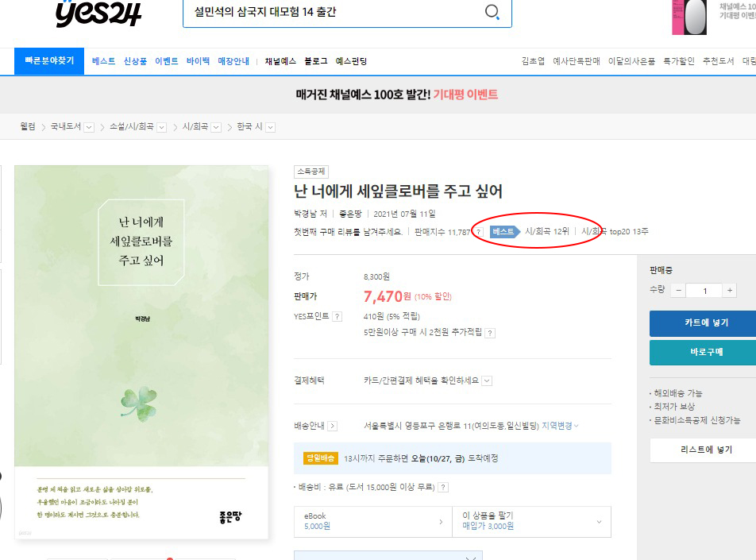Click the search magnifier icon
This screenshot has height=560, width=756.
492,12
